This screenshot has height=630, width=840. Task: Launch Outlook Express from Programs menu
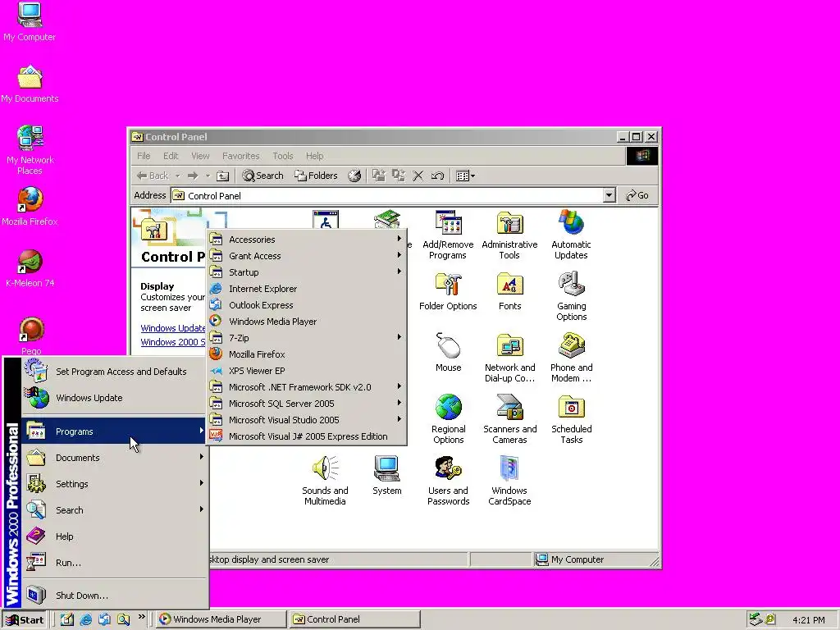pos(307,305)
